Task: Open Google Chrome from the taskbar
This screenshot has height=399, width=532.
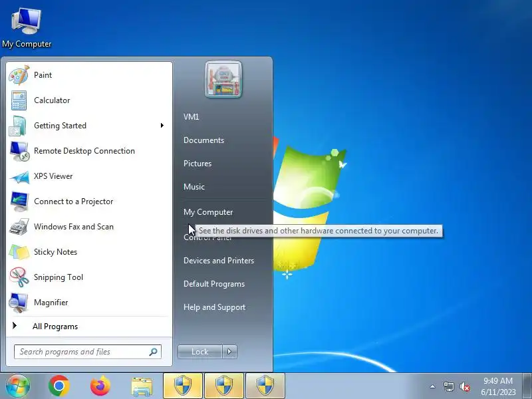Action: tap(59, 386)
